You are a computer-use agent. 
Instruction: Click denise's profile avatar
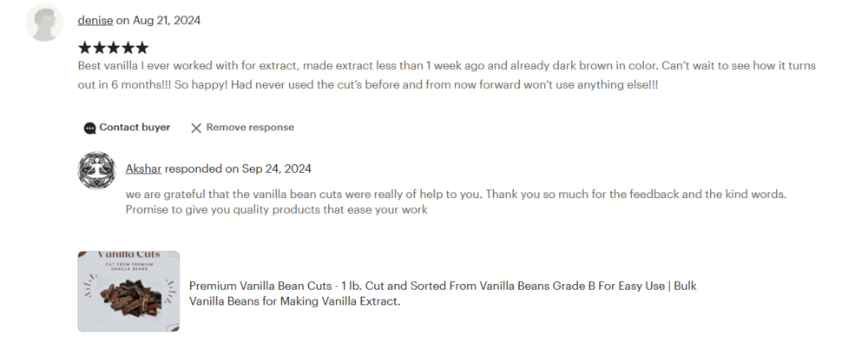coord(44,23)
